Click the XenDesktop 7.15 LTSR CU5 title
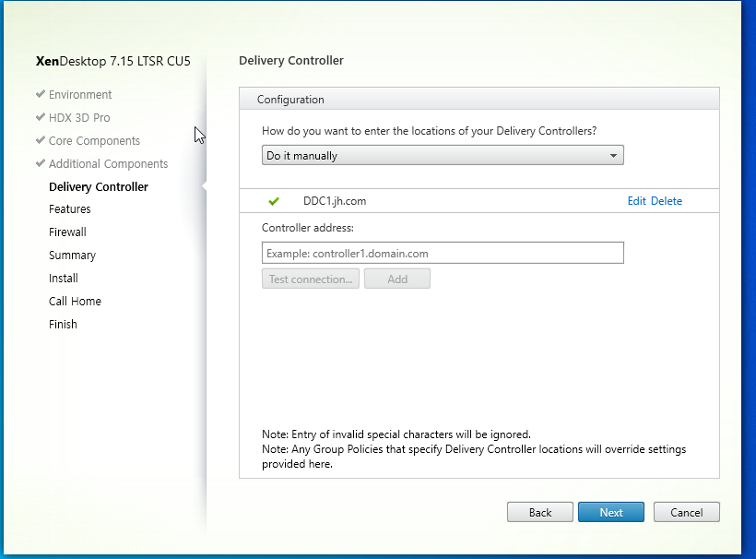Image resolution: width=756 pixels, height=559 pixels. point(113,61)
